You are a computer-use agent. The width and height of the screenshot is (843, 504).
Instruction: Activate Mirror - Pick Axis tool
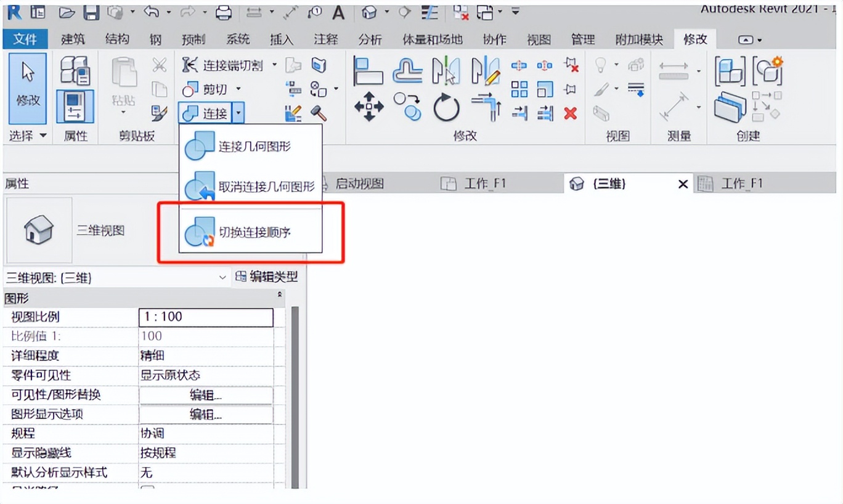pos(446,71)
